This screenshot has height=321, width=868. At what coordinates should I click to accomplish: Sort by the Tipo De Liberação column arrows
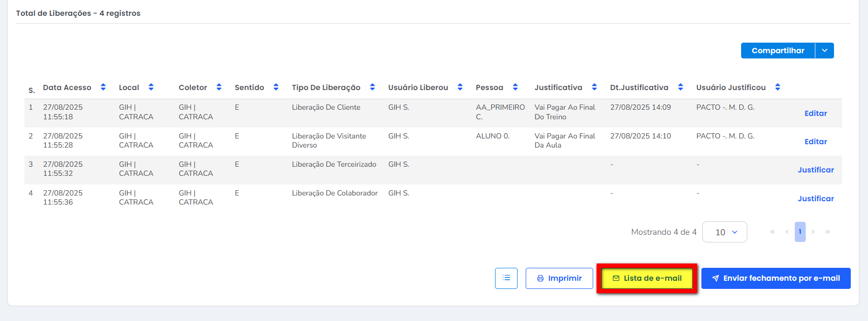click(372, 87)
